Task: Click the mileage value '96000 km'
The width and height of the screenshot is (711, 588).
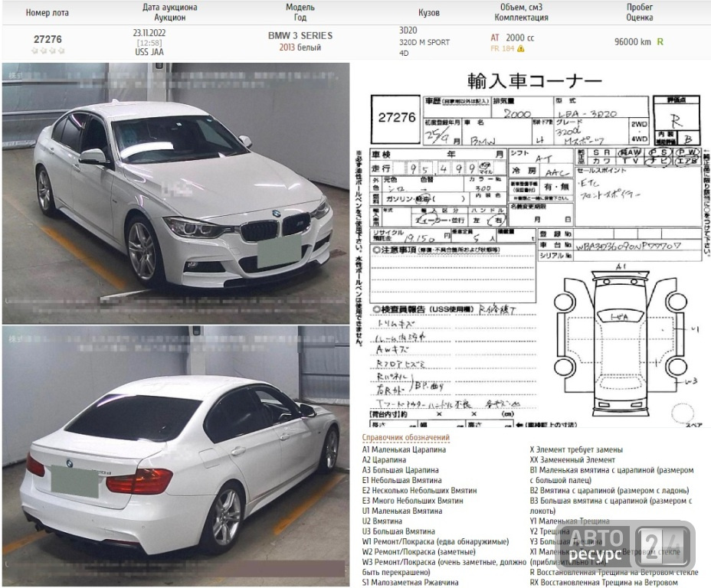Action: point(633,41)
